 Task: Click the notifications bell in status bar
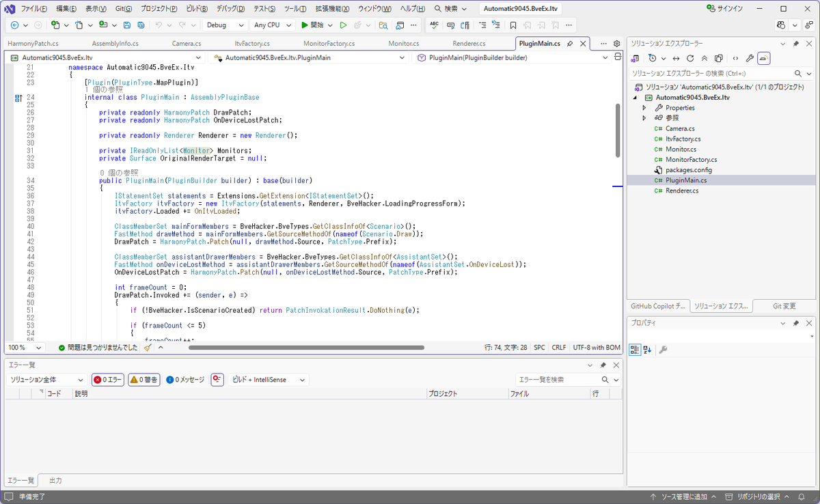[802, 496]
